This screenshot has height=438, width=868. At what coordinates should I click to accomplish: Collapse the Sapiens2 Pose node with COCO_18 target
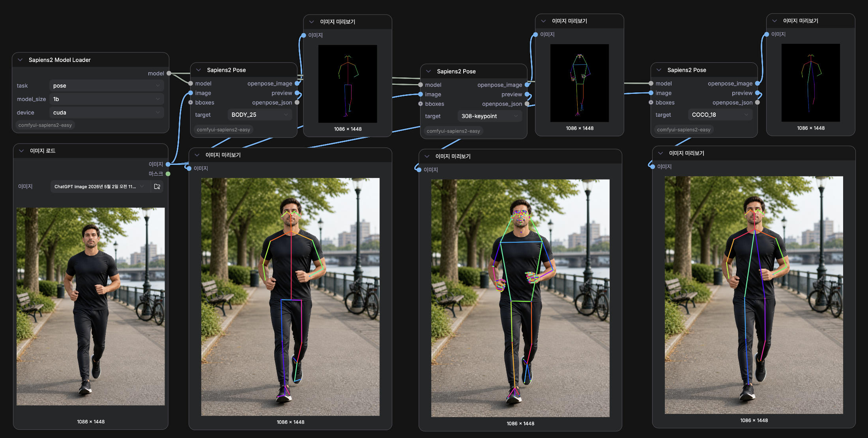pos(659,70)
